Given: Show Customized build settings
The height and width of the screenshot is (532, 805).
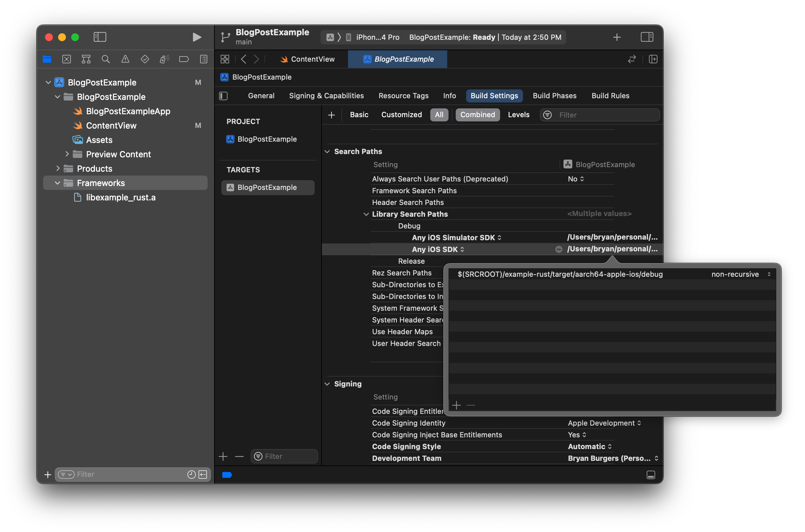Looking at the screenshot, I should point(401,115).
